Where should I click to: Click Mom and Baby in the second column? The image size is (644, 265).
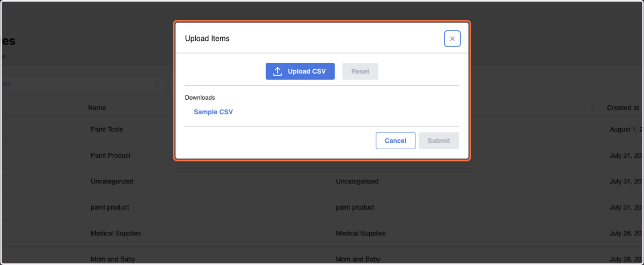point(358,259)
